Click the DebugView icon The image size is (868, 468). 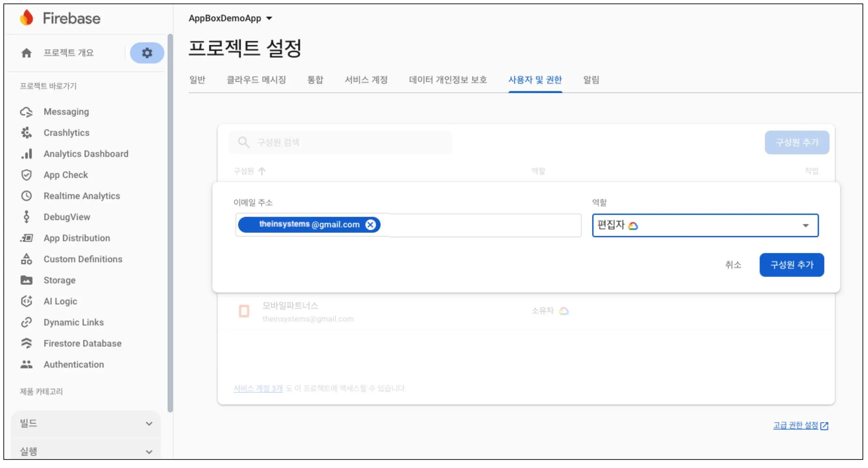[26, 217]
